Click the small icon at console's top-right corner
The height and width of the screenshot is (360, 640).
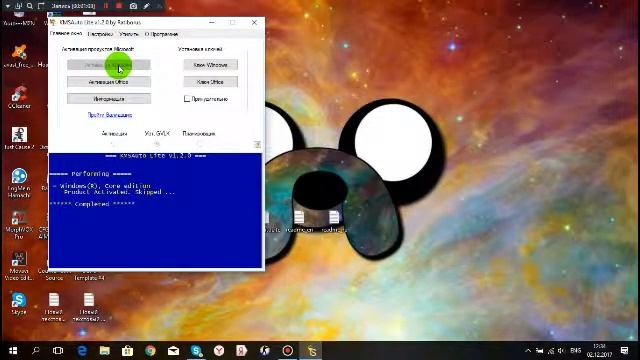tap(257, 144)
